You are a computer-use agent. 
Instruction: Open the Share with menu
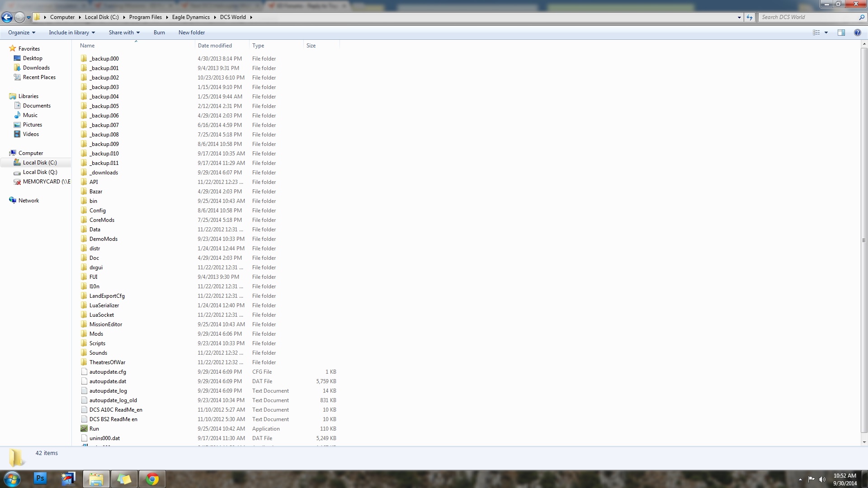(x=124, y=33)
